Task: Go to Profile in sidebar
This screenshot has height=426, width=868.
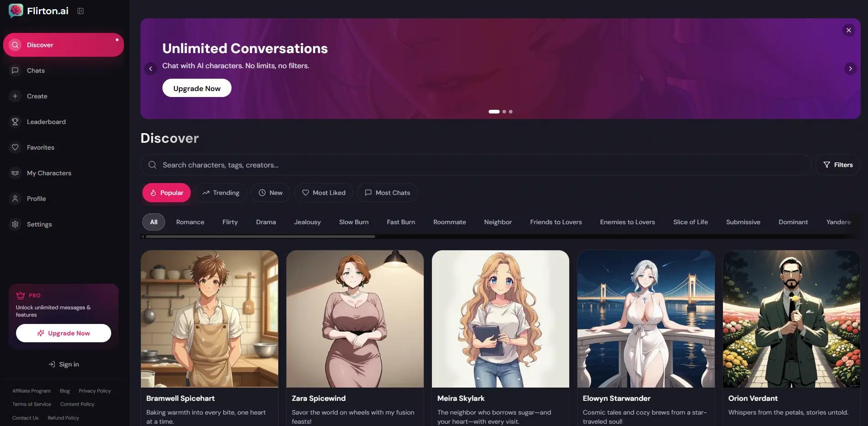Action: [64, 199]
